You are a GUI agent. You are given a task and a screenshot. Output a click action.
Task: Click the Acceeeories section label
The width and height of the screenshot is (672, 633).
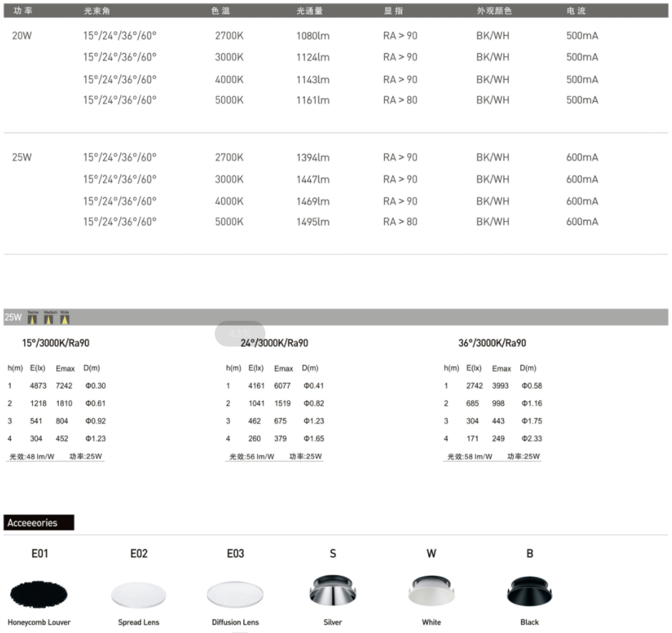[39, 523]
